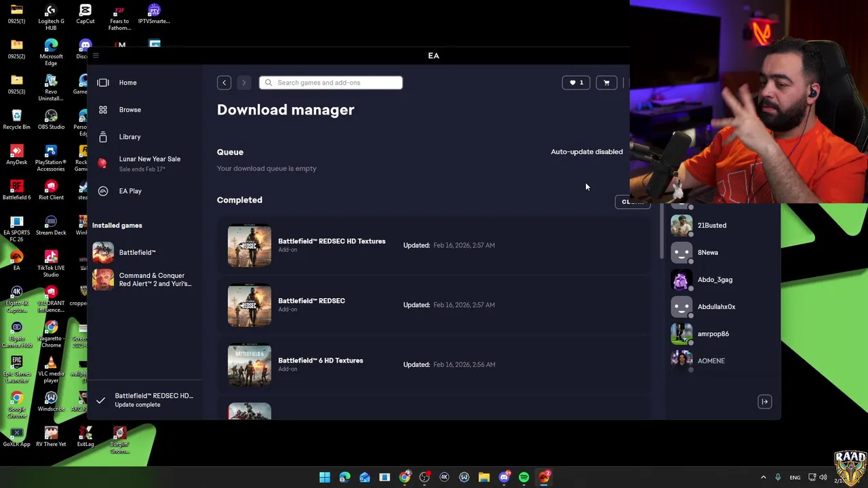Image resolution: width=868 pixels, height=488 pixels.
Task: Click Auto-update disabled text
Action: point(587,152)
